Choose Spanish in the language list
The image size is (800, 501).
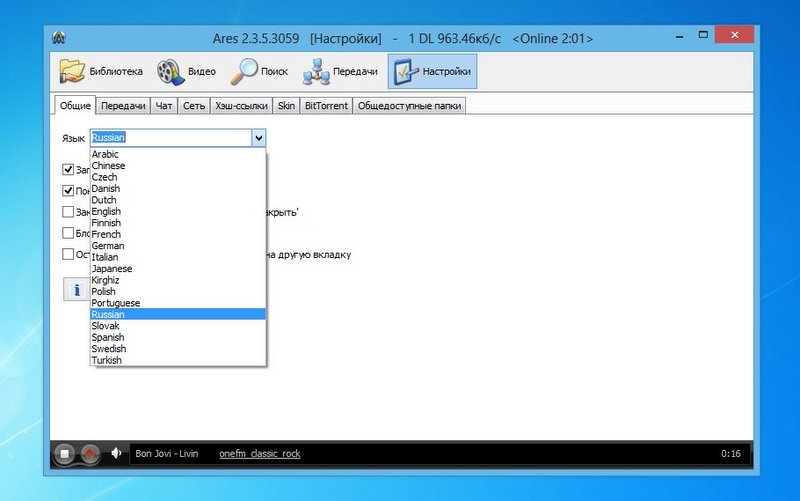178,337
